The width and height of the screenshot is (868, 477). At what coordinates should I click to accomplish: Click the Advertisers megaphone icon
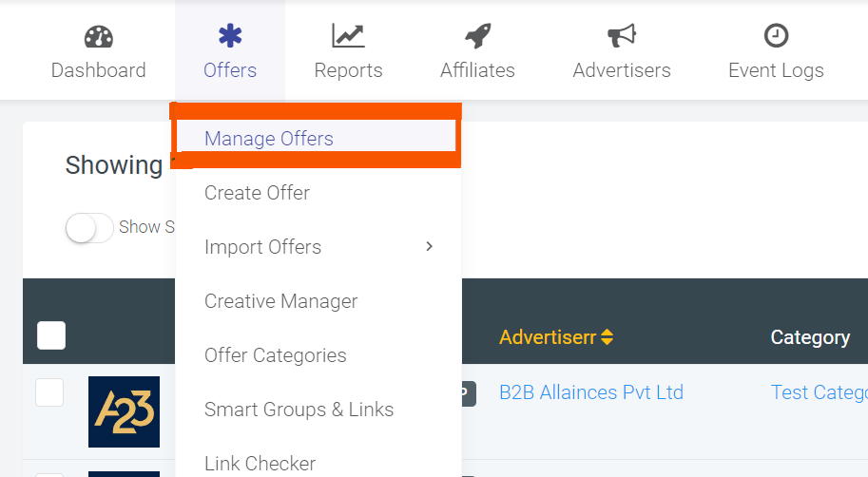click(622, 37)
